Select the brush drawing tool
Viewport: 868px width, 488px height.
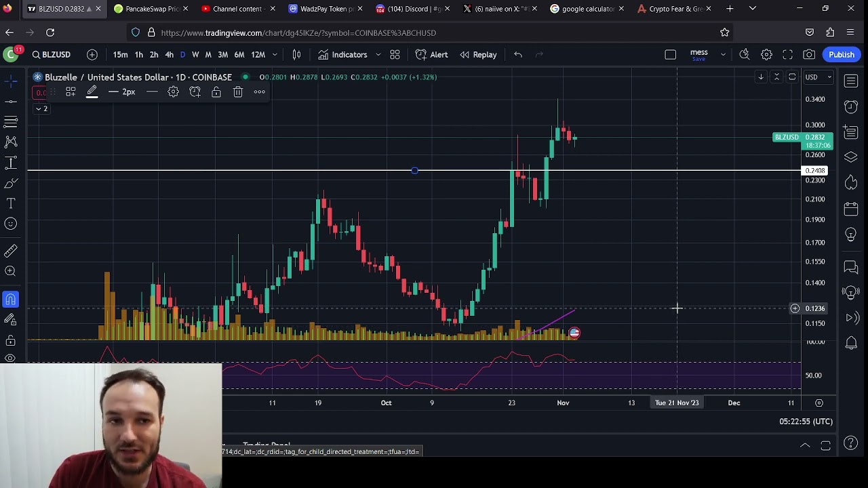click(x=11, y=183)
